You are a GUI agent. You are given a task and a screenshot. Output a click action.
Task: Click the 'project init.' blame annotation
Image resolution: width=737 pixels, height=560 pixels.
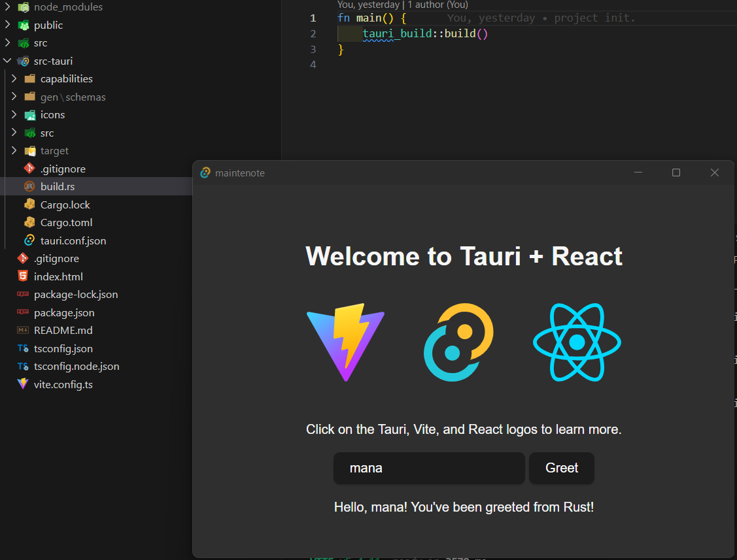[x=594, y=18]
